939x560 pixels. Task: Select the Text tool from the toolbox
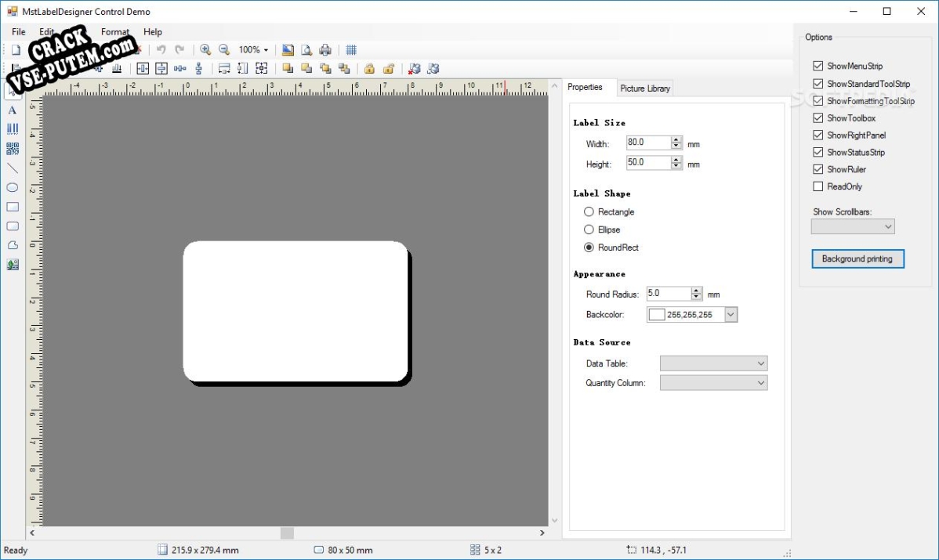coord(12,110)
